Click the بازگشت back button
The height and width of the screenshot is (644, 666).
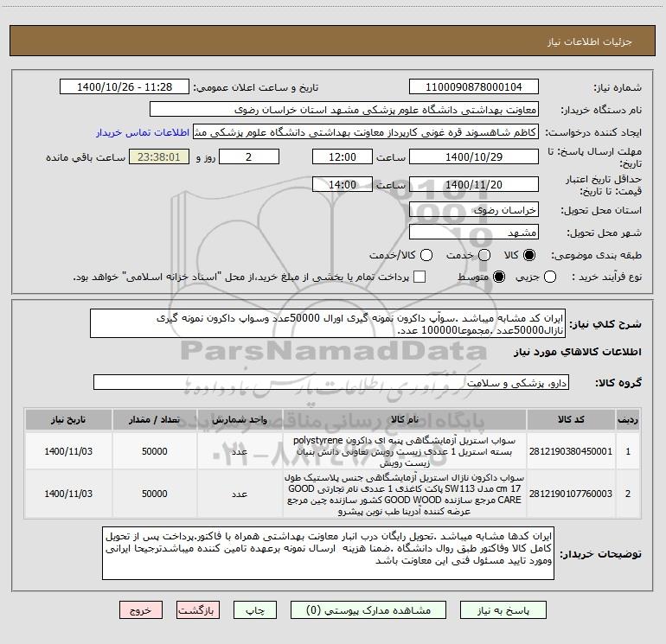198,610
